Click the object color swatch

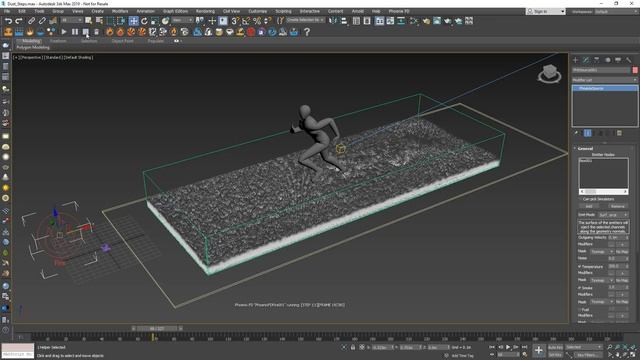click(635, 70)
